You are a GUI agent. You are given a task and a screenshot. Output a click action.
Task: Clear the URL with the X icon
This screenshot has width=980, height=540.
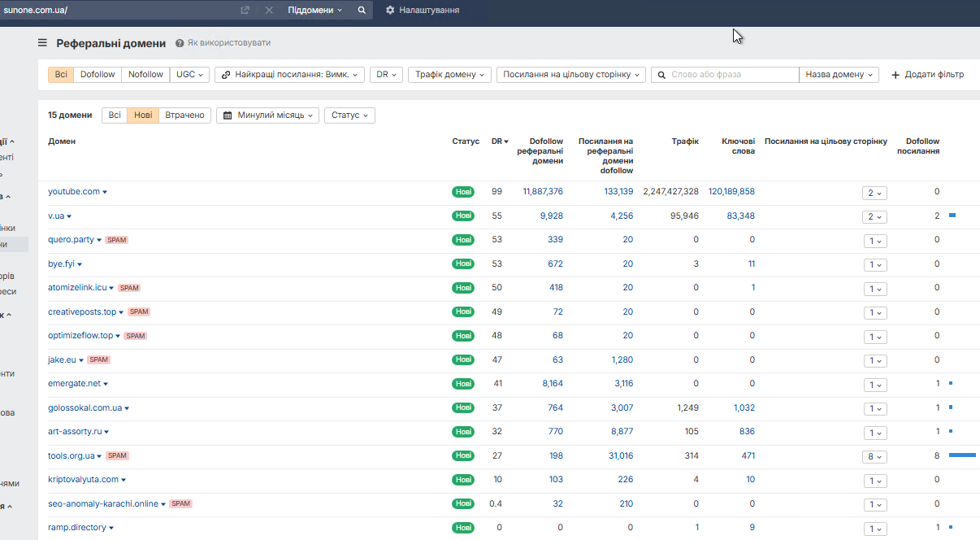[268, 11]
